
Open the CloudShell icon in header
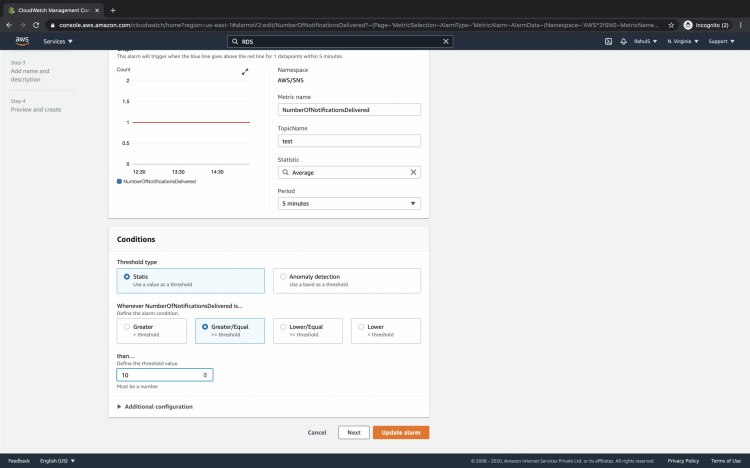click(608, 41)
